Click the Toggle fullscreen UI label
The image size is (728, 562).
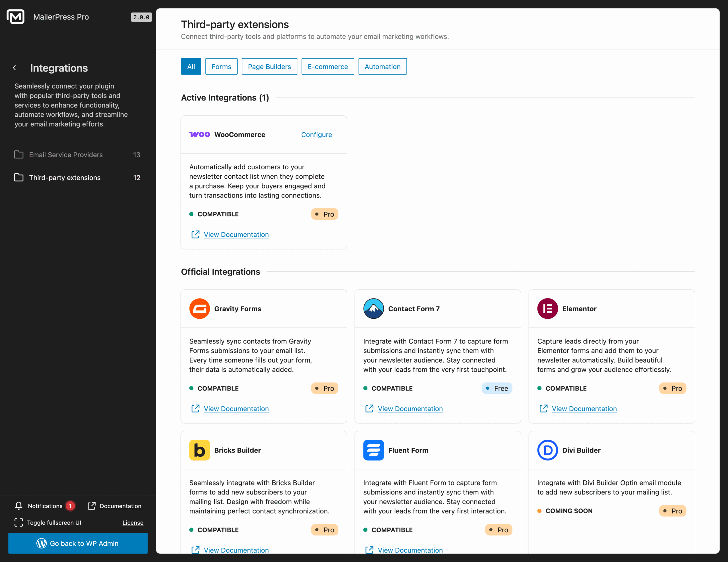click(x=54, y=523)
